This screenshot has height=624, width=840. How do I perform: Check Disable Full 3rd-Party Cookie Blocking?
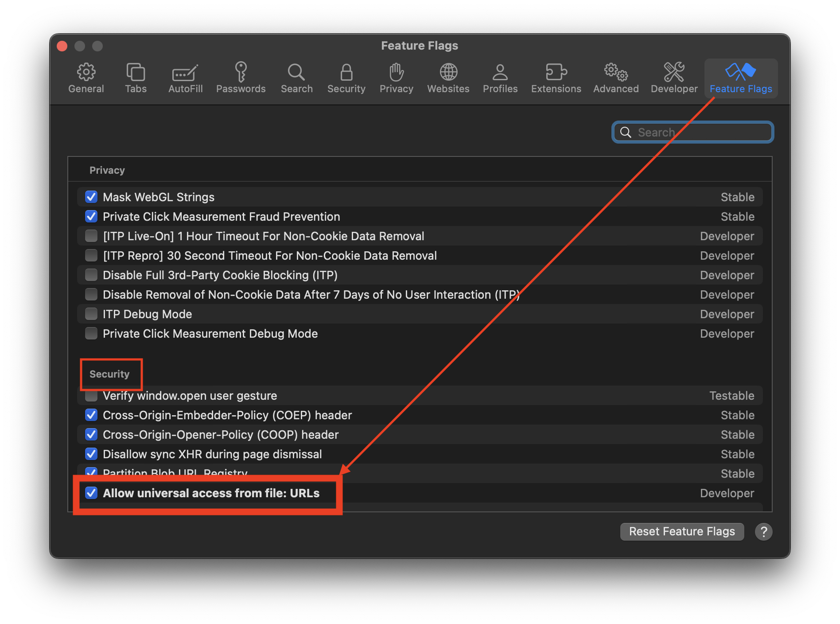point(91,275)
